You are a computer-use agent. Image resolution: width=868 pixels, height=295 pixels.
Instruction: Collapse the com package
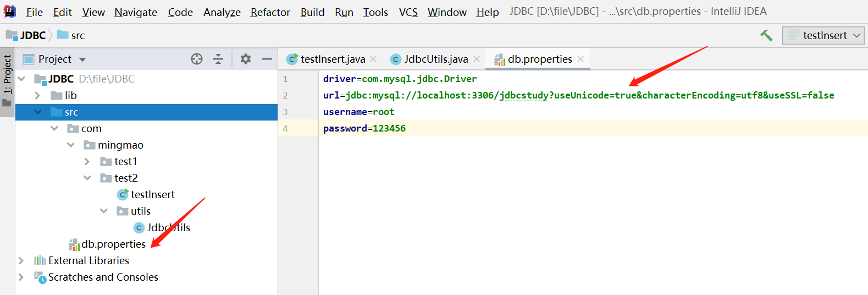pyautogui.click(x=54, y=128)
